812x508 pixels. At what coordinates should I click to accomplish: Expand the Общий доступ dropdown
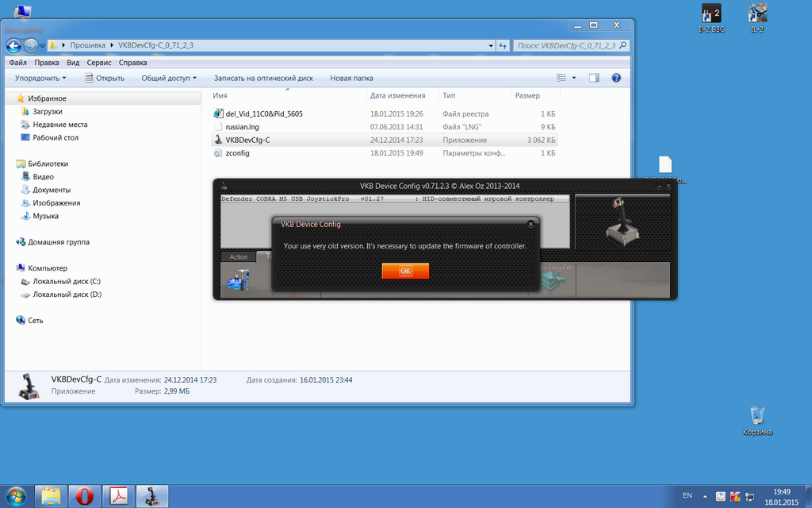click(x=169, y=78)
